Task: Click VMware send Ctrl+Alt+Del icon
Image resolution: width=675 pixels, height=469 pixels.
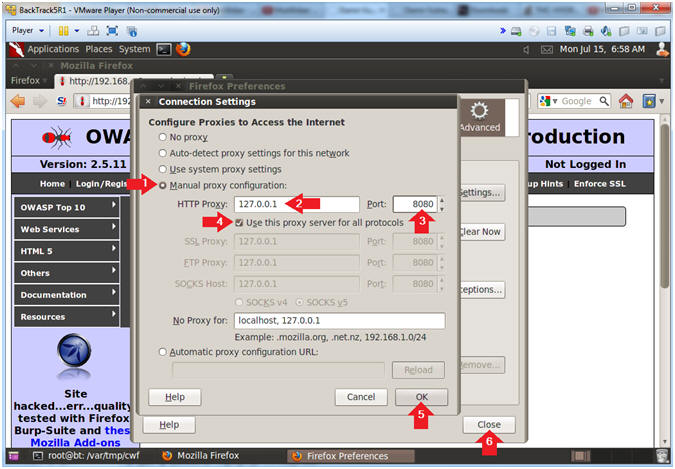Action: [x=93, y=31]
